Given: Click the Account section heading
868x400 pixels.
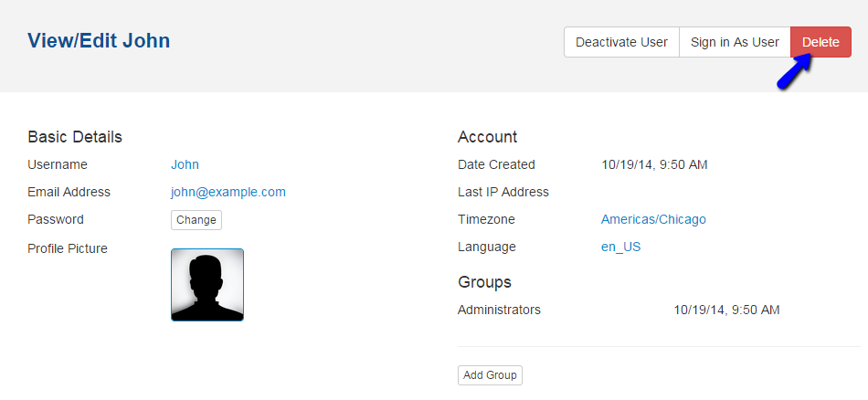Looking at the screenshot, I should [487, 137].
